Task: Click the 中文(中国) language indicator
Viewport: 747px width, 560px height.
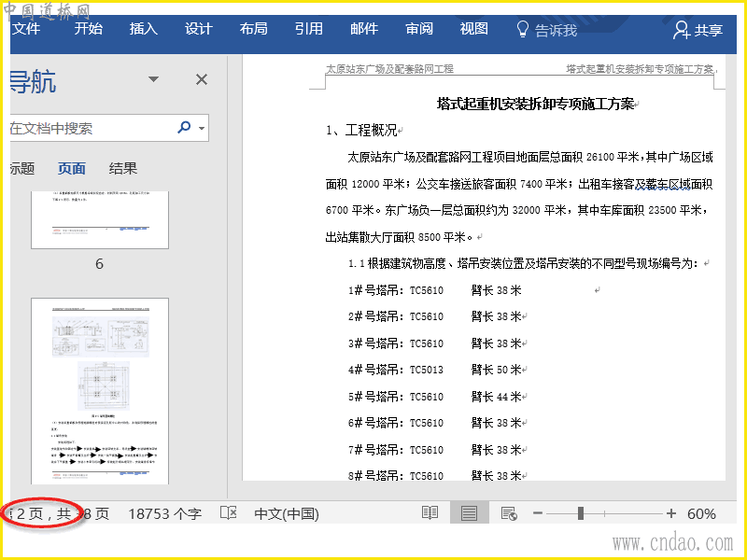Action: [287, 514]
